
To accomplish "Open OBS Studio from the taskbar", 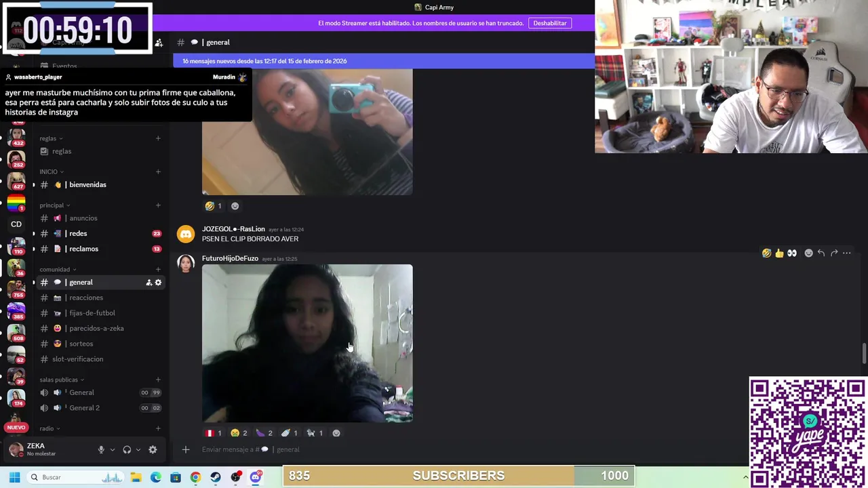I will coord(235,477).
